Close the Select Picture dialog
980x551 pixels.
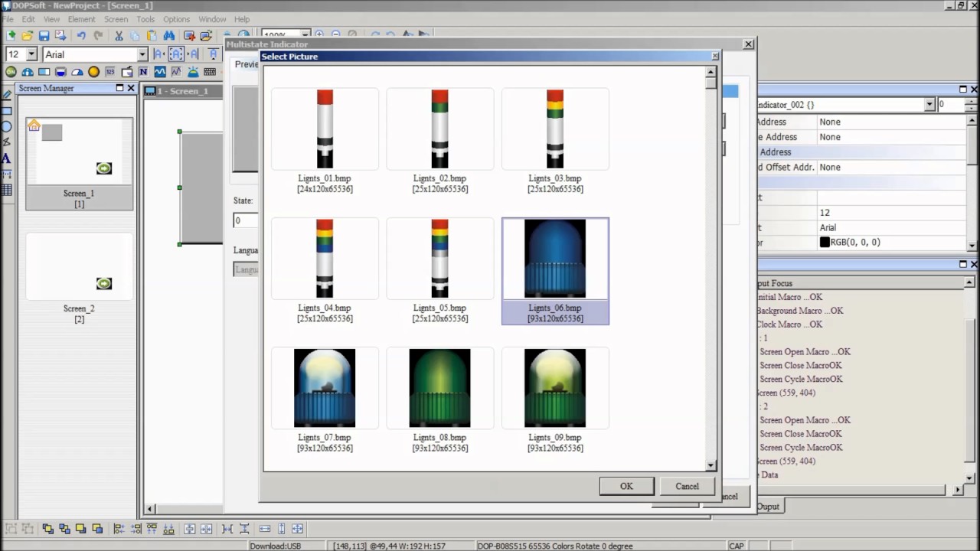pyautogui.click(x=715, y=56)
